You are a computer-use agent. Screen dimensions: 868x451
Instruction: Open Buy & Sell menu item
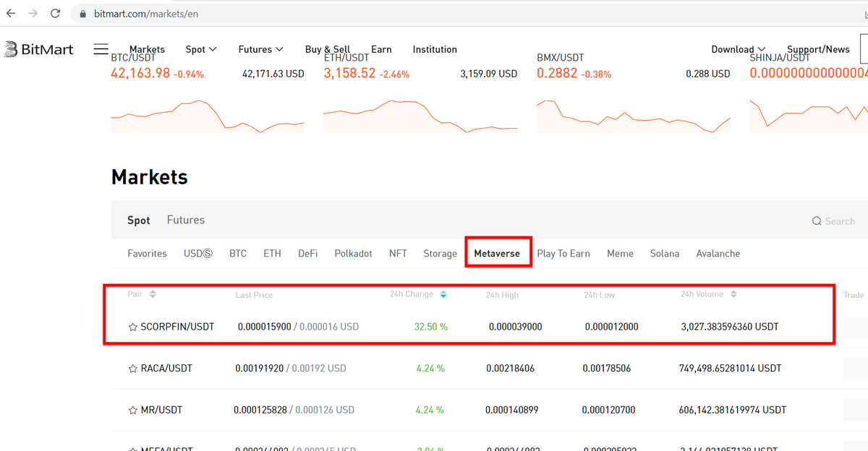click(328, 49)
